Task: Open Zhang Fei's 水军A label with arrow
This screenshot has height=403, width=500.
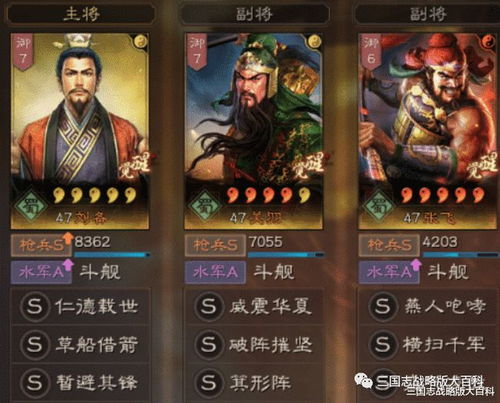Action: point(390,272)
